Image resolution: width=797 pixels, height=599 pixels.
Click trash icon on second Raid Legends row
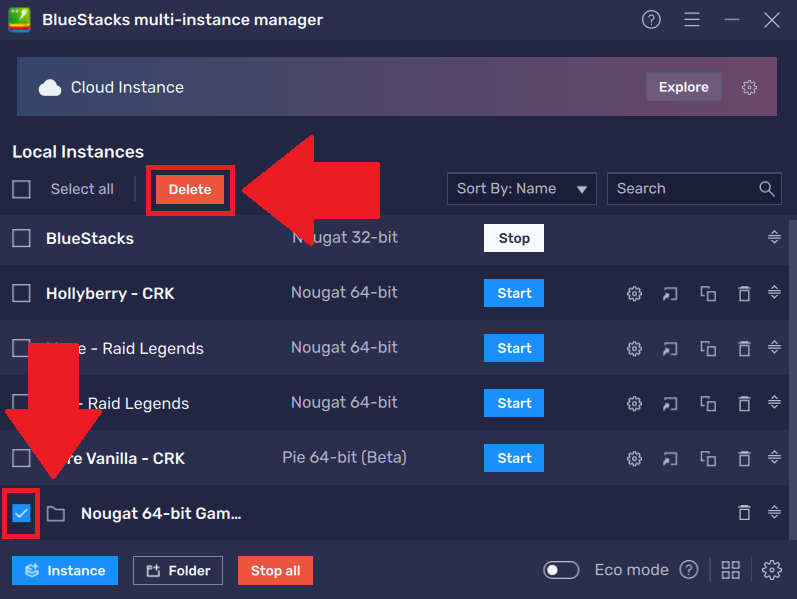[x=744, y=403]
